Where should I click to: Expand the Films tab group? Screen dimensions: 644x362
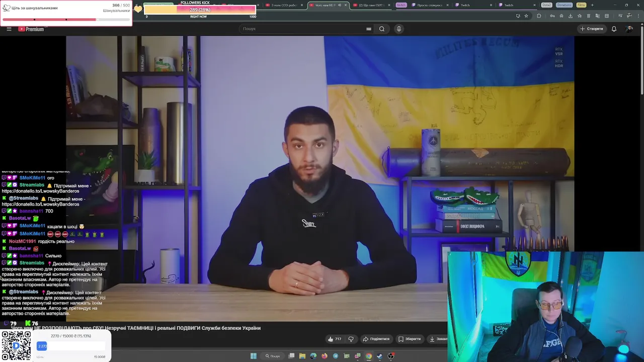581,5
